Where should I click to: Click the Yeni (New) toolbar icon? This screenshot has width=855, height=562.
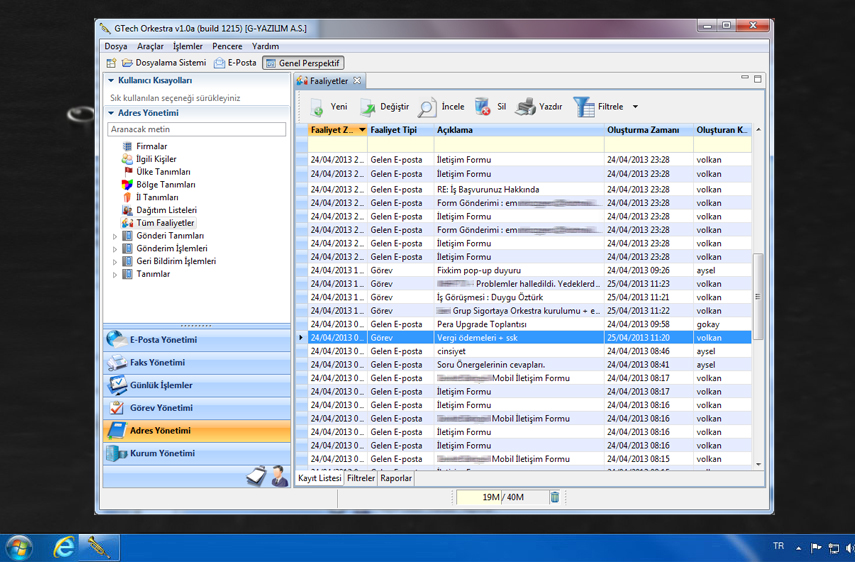click(317, 107)
